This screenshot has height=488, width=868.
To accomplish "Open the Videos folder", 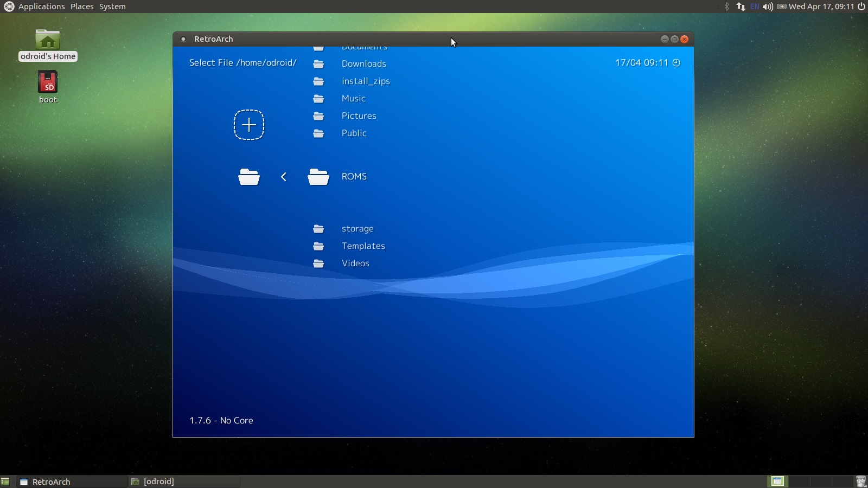I will point(355,264).
